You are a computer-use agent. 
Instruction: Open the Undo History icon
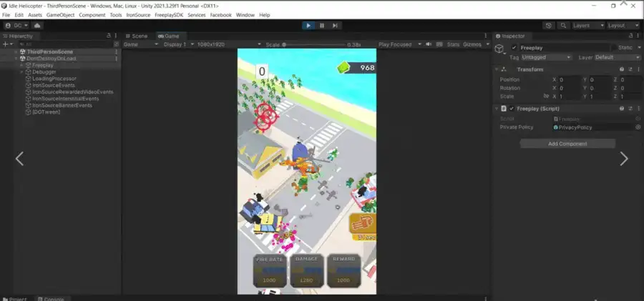548,25
